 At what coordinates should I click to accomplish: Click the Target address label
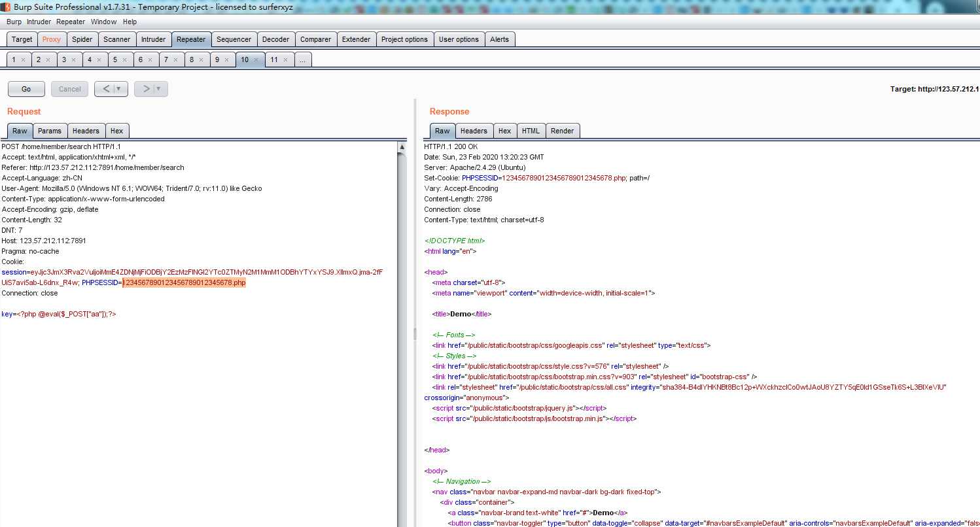(934, 89)
